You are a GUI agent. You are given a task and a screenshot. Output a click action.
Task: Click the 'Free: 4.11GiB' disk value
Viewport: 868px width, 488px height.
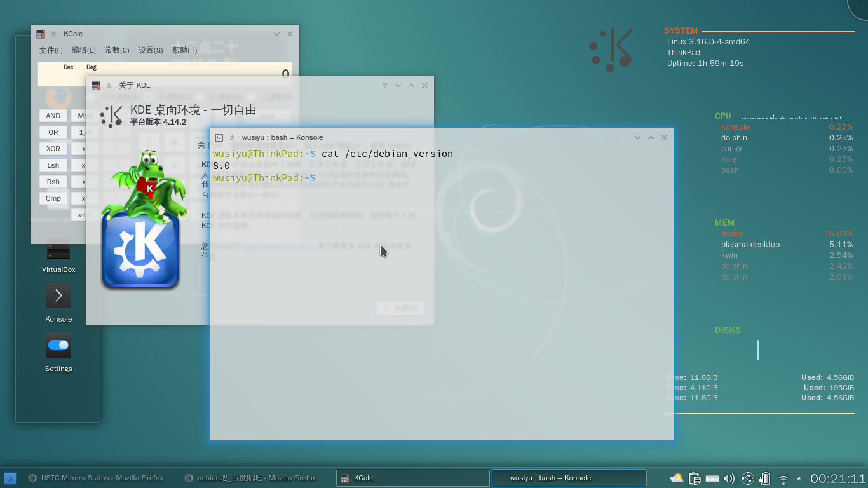(x=693, y=388)
